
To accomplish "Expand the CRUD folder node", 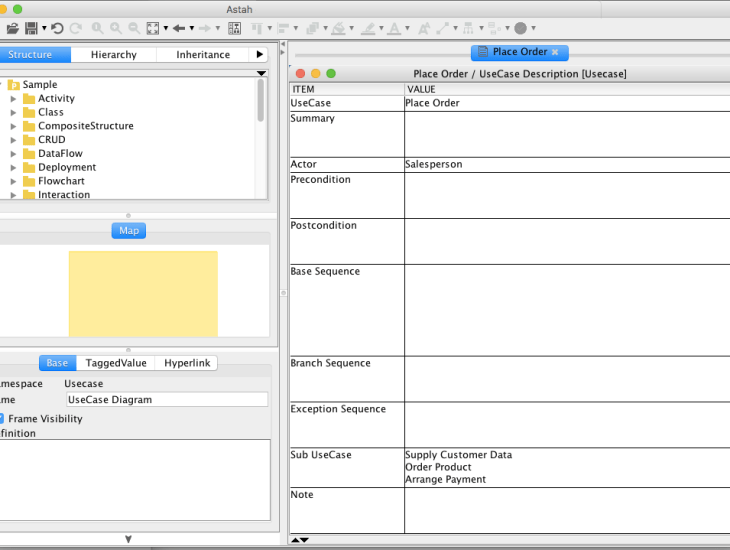I will (13, 140).
